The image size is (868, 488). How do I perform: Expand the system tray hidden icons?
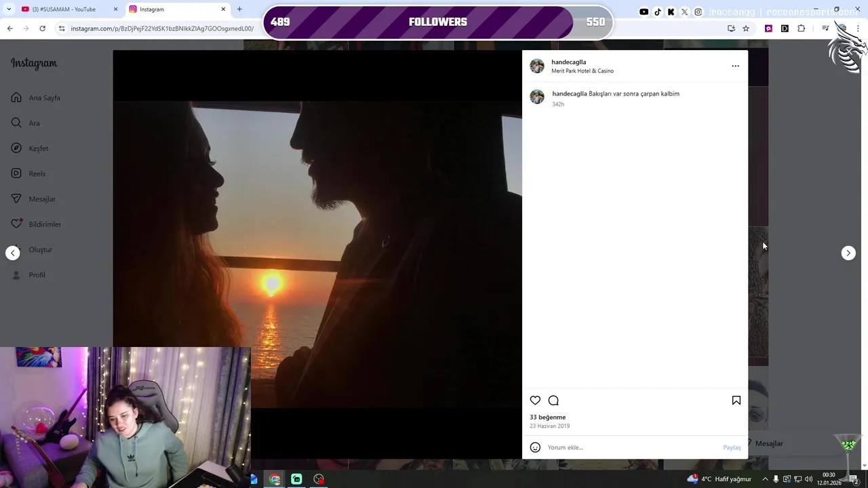tap(765, 479)
